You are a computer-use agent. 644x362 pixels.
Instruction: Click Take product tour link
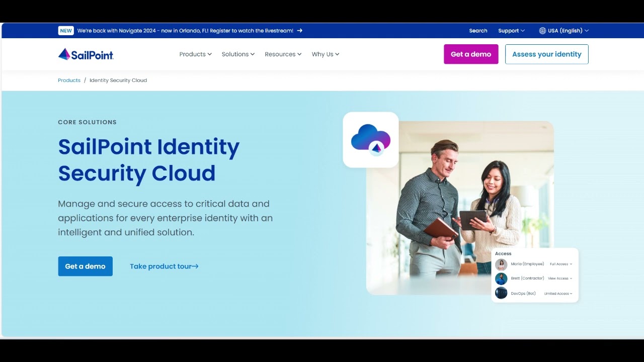(x=164, y=266)
